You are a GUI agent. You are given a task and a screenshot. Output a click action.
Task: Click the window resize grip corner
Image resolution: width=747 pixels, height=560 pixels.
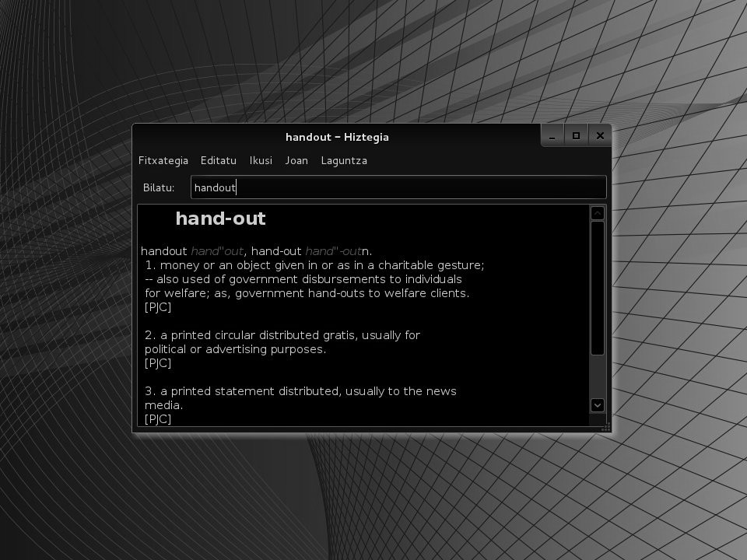pyautogui.click(x=605, y=428)
